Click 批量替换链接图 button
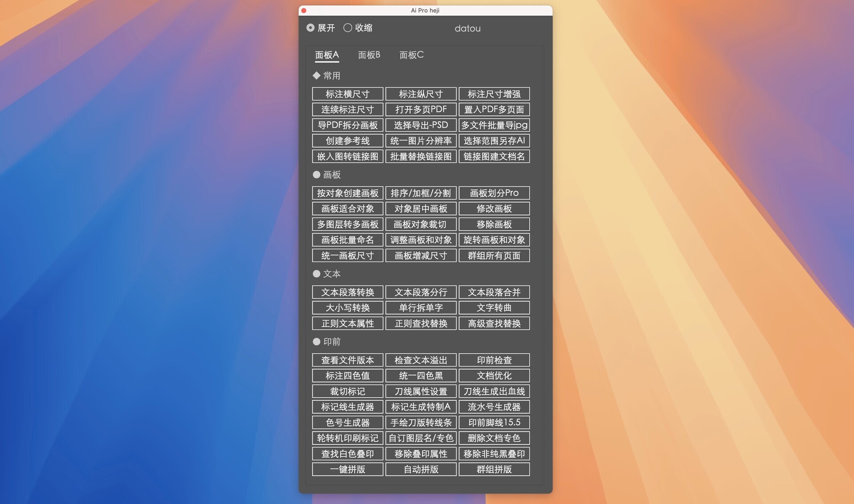This screenshot has height=504, width=854. [x=421, y=156]
